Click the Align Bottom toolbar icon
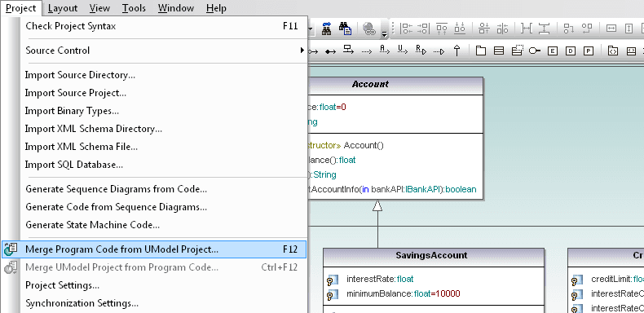The width and height of the screenshot is (644, 313). coord(460,29)
